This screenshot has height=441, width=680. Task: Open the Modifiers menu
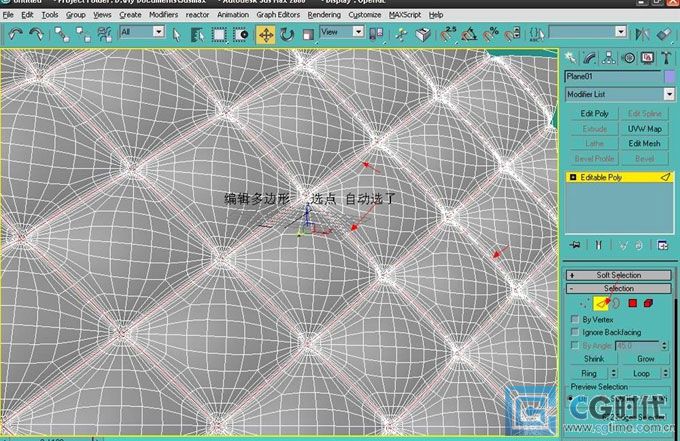[162, 15]
